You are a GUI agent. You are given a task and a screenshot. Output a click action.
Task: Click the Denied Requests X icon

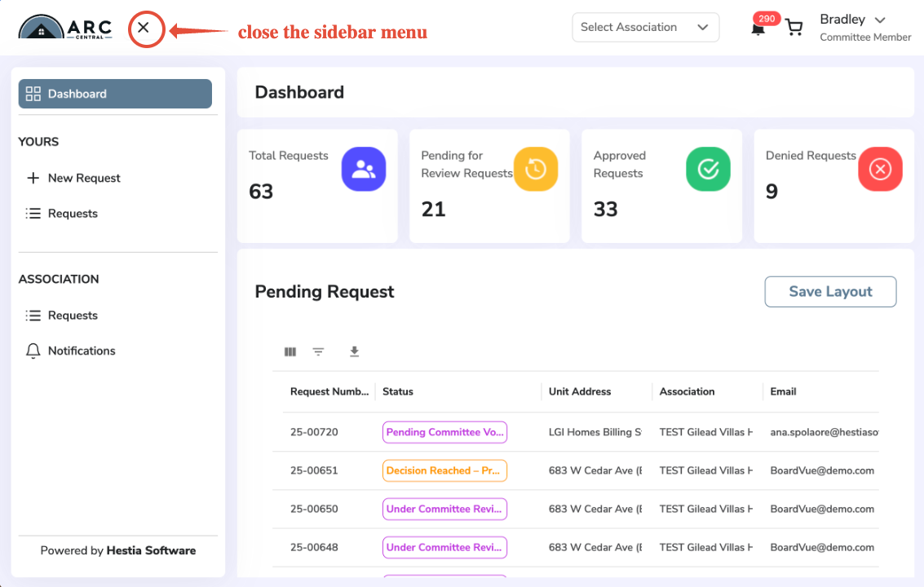pos(881,169)
